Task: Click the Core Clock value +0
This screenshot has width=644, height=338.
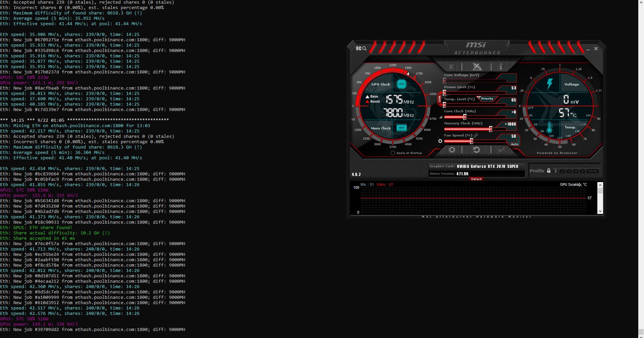Action: click(x=514, y=112)
